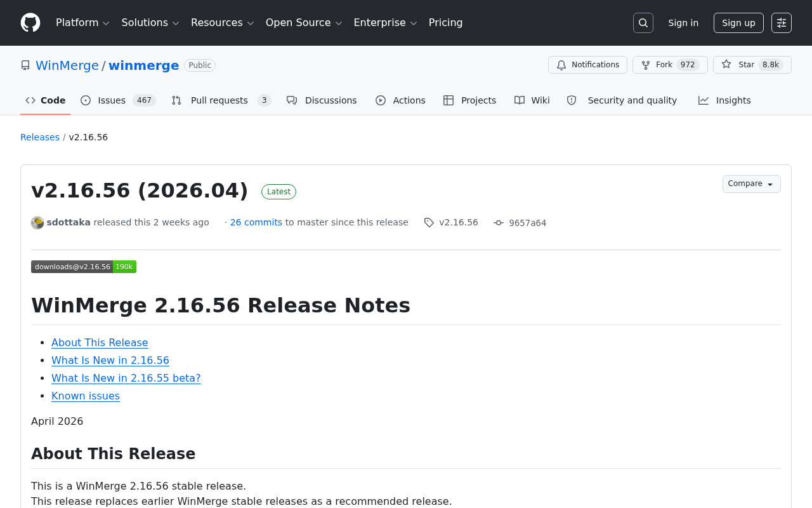Expand the Open Source menu
This screenshot has width=812, height=508.
click(304, 23)
